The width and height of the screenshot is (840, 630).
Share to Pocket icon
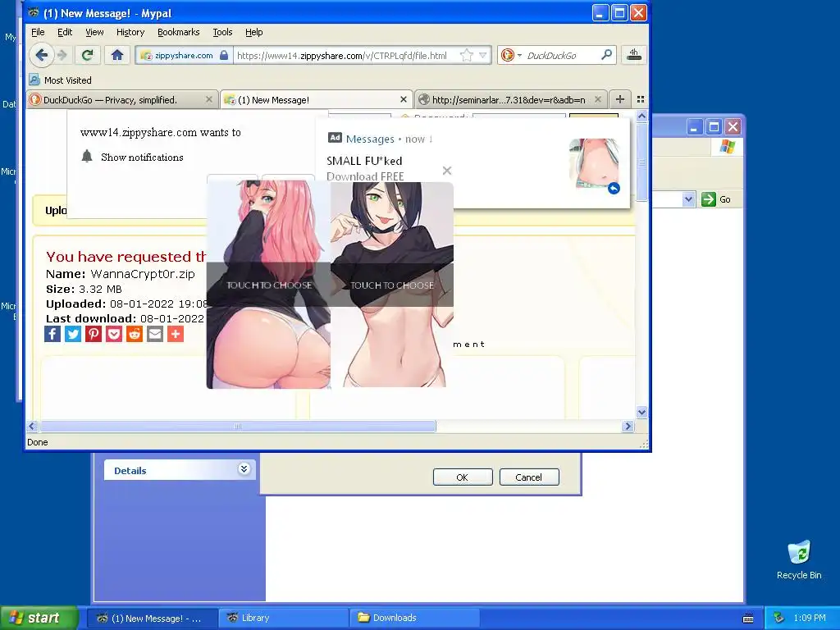(113, 334)
